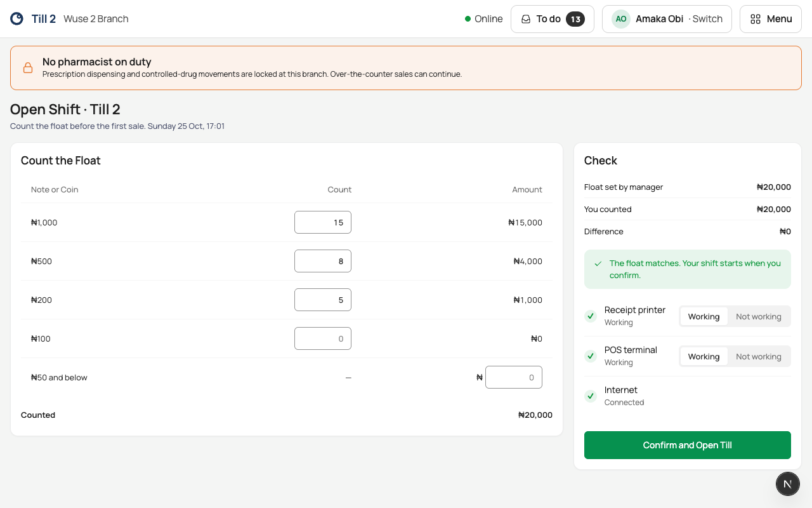The height and width of the screenshot is (508, 812).
Task: Click the Open Shift · Till 2 heading
Action: (x=65, y=109)
